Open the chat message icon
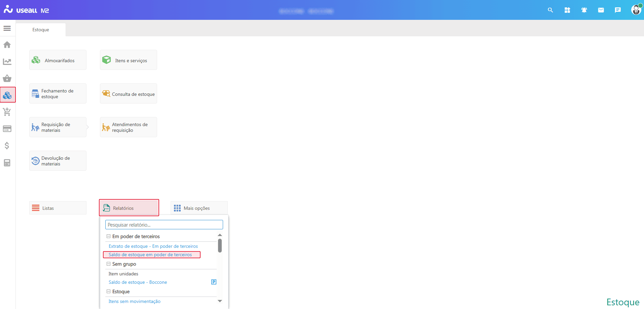This screenshot has height=309, width=644. pyautogui.click(x=618, y=10)
